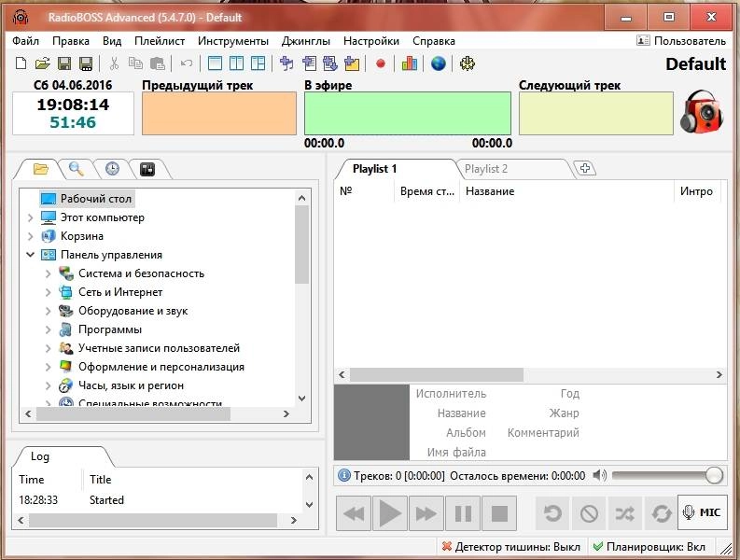
Task: Expand Программы tree node
Action: tap(49, 329)
